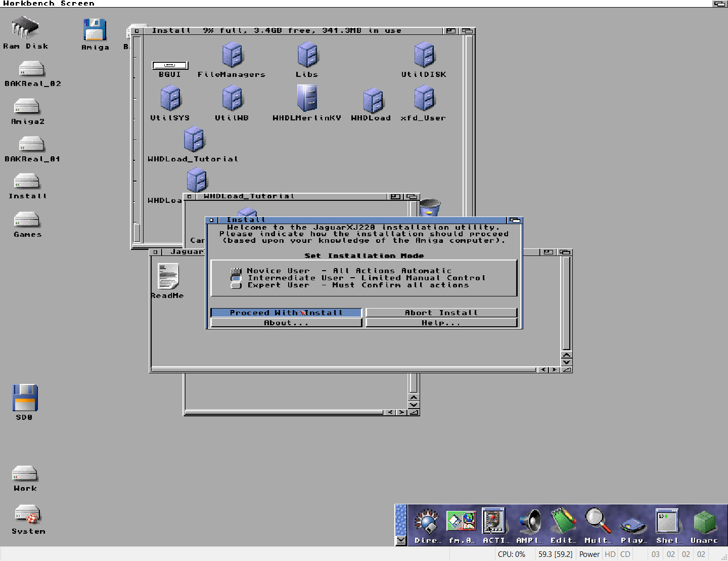Launch the ACTI... dock icon
Screen dimensions: 728x561
click(494, 521)
